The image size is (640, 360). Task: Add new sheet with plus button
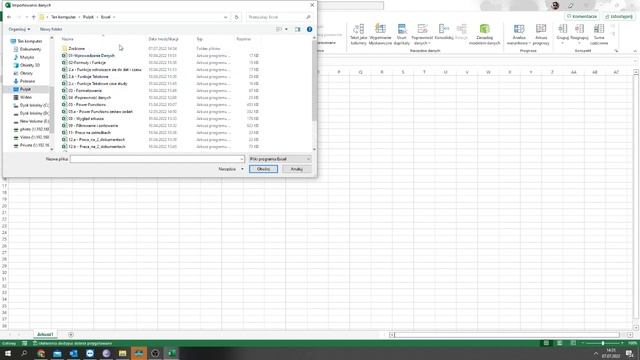coord(71,335)
